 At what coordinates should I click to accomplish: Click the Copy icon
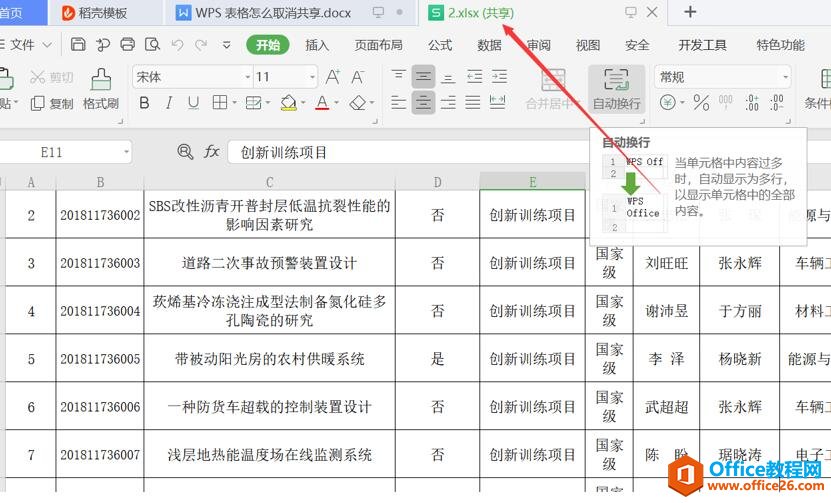[x=38, y=103]
